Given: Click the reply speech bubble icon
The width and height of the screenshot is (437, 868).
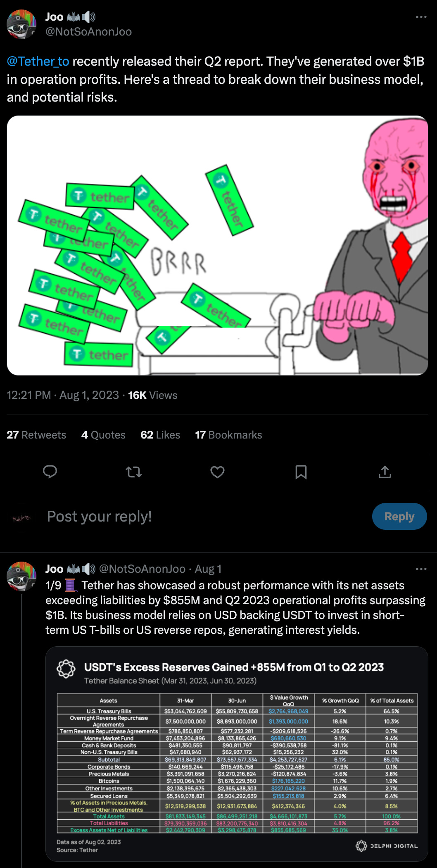Looking at the screenshot, I should click(x=50, y=472).
